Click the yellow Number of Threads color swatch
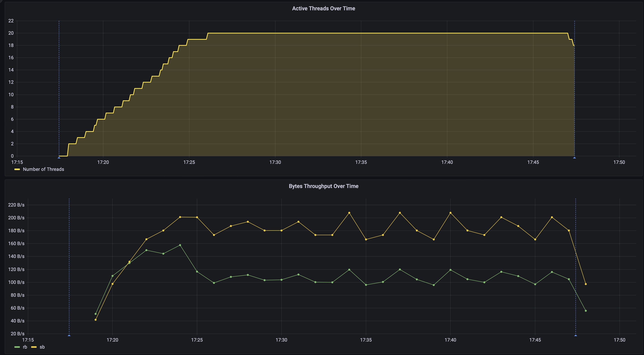 [x=17, y=169]
